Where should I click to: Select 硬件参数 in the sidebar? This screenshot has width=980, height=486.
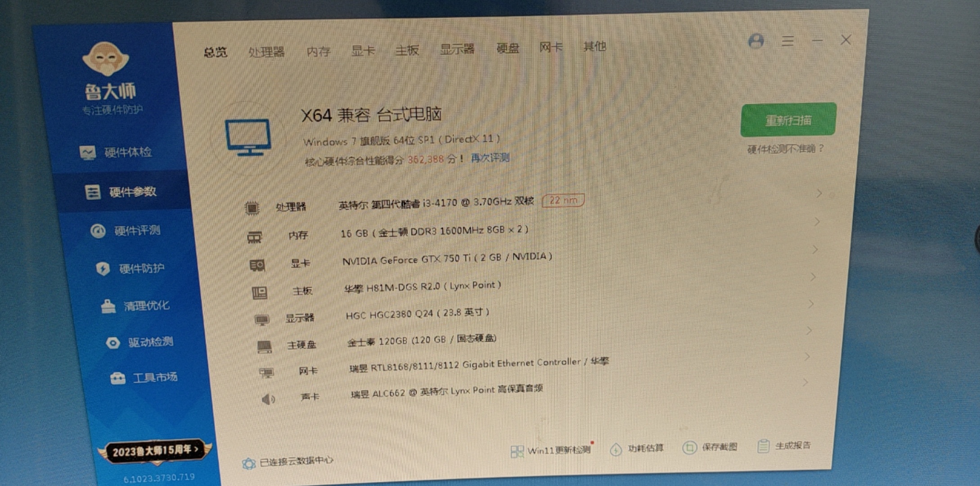pos(121,192)
